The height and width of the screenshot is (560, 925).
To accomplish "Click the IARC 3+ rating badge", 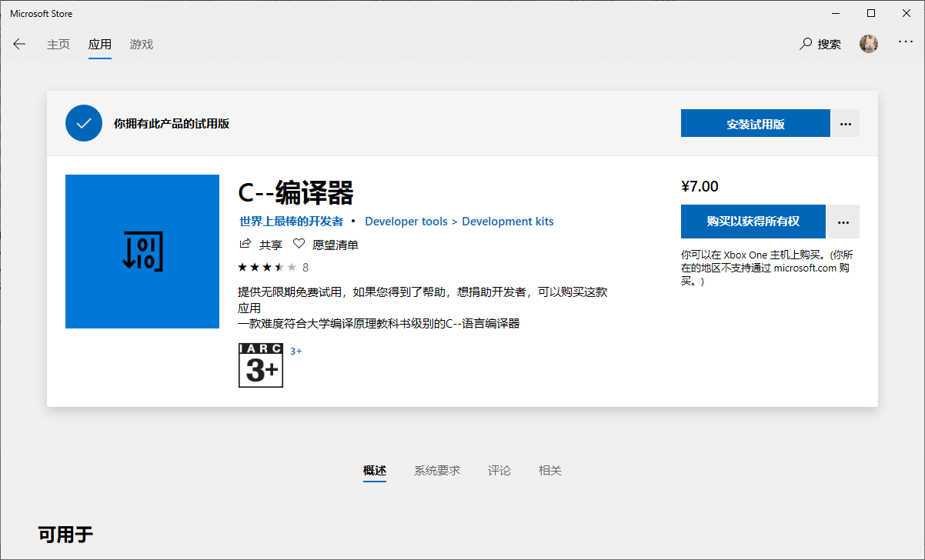I will (261, 365).
